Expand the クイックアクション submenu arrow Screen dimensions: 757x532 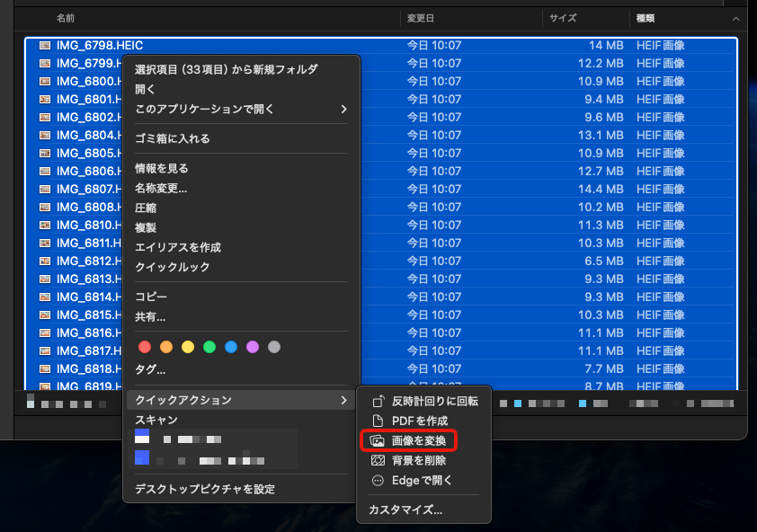pos(343,400)
